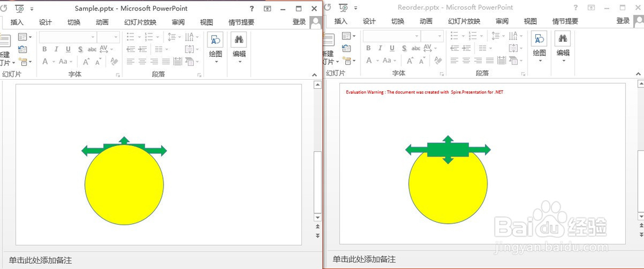
Task: Click the 编辑 binoculars icon in Reorder.pptx
Action: point(563,39)
